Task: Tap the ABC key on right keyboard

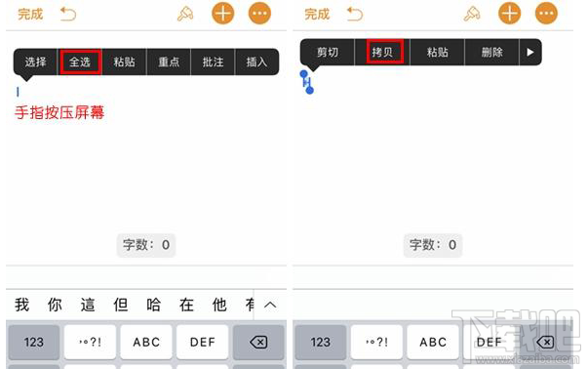Action: tap(433, 342)
